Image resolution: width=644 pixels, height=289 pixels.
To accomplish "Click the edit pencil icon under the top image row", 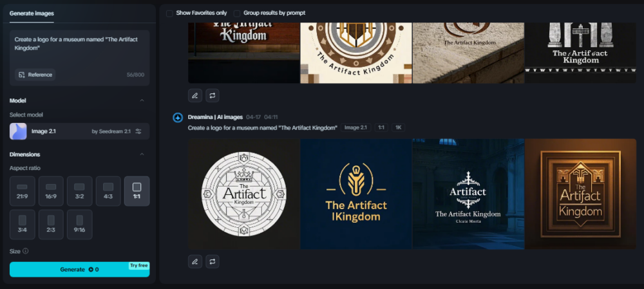I will pos(195,95).
